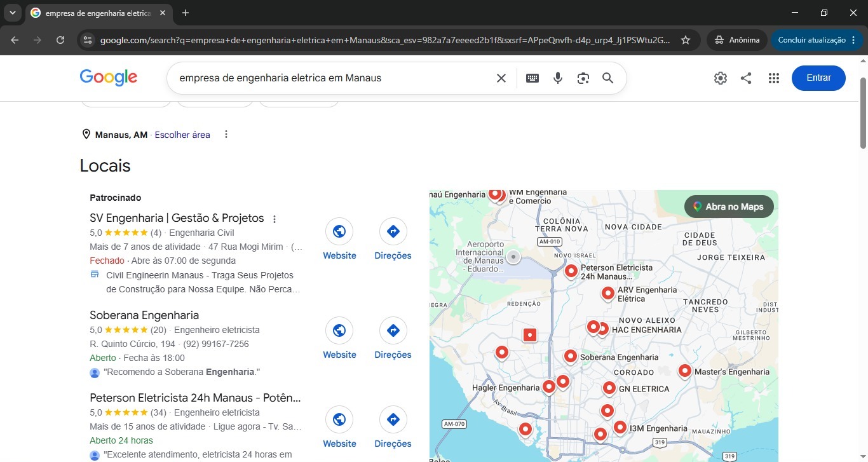868x462 pixels.
Task: Select Peterson Eletricista 24h map pin
Action: click(x=571, y=272)
